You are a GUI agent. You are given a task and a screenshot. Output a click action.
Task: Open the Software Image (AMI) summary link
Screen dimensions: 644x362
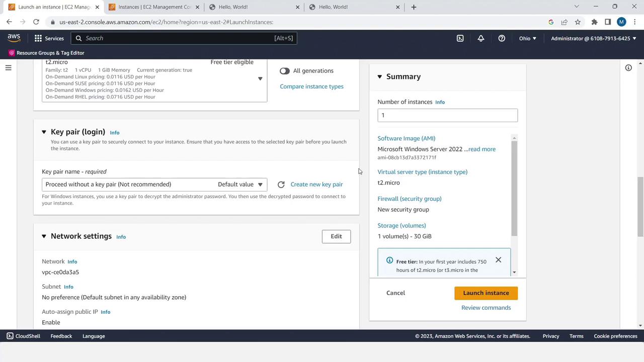pyautogui.click(x=407, y=138)
